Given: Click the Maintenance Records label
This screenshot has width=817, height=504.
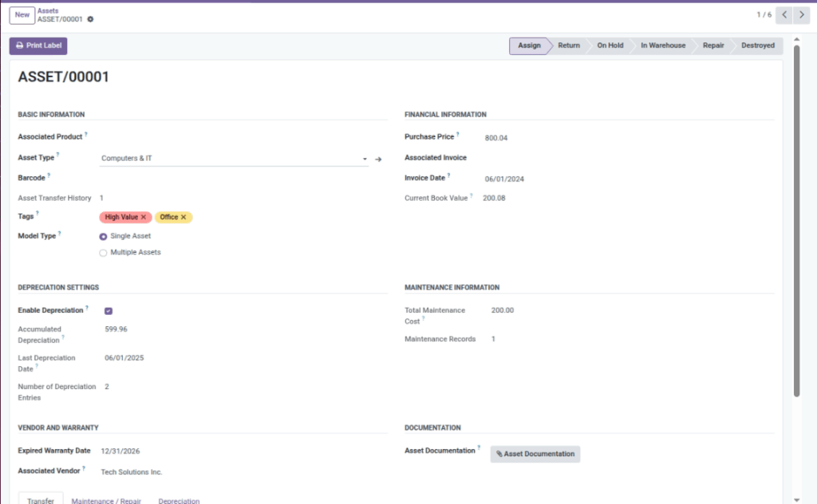Looking at the screenshot, I should (x=440, y=340).
